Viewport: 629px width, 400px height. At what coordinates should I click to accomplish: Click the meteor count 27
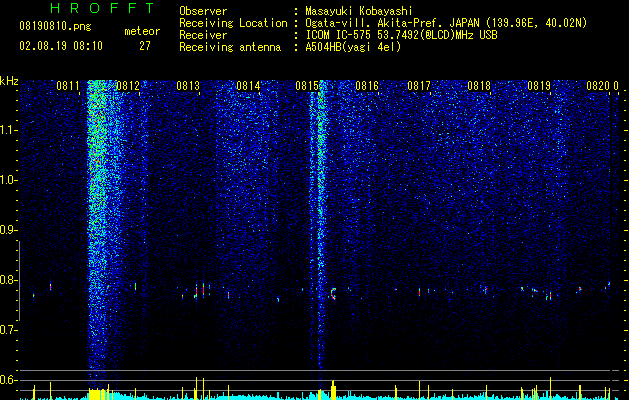point(145,46)
